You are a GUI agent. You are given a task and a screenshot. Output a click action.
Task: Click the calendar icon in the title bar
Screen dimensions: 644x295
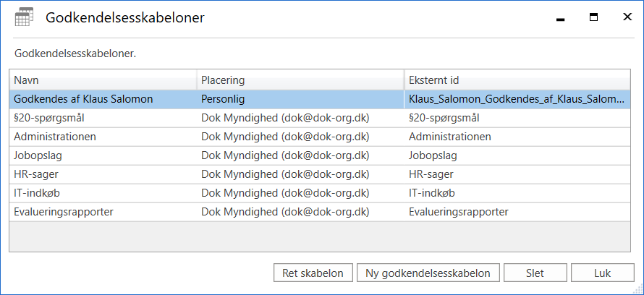24,17
